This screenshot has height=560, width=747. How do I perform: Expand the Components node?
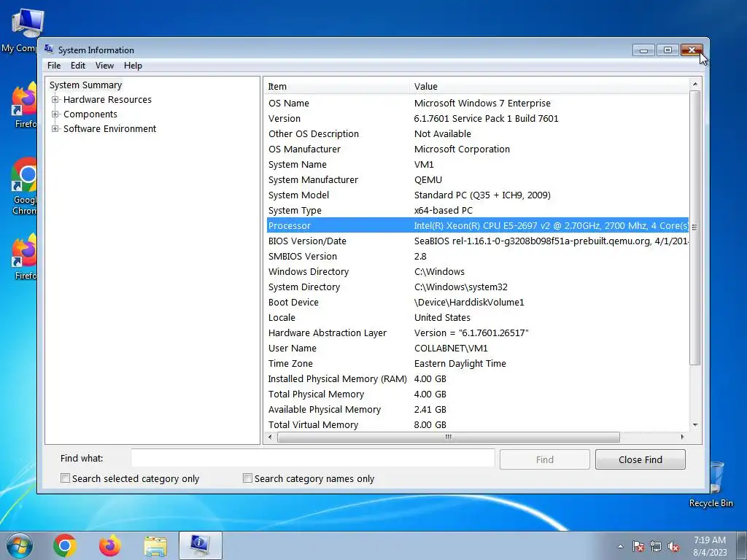55,114
